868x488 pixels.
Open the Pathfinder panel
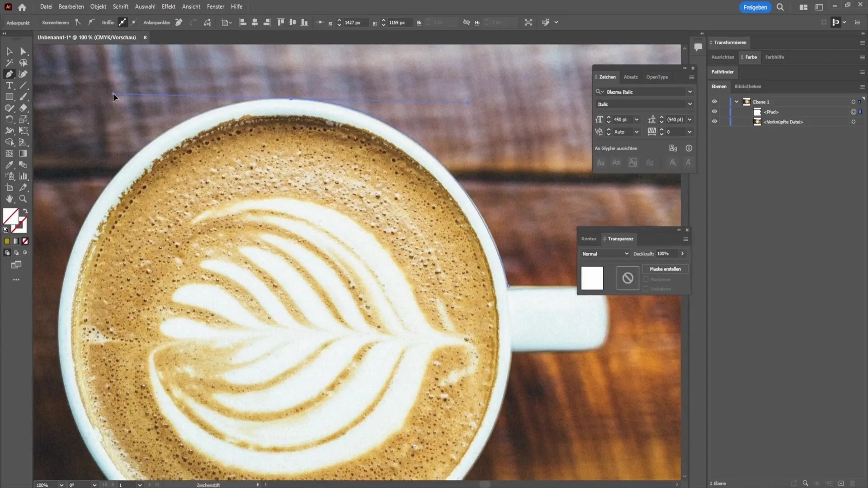pos(722,72)
